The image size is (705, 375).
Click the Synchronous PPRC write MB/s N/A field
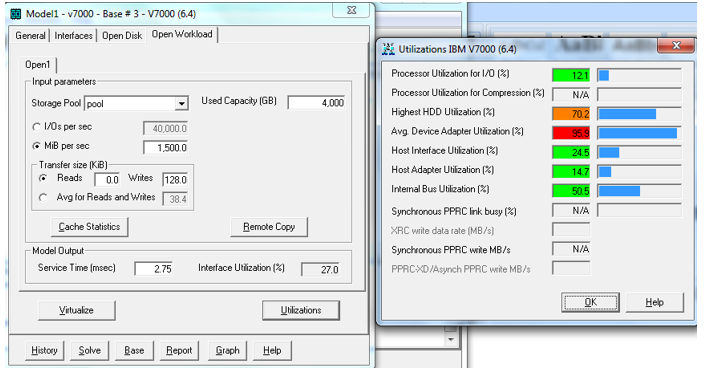571,249
